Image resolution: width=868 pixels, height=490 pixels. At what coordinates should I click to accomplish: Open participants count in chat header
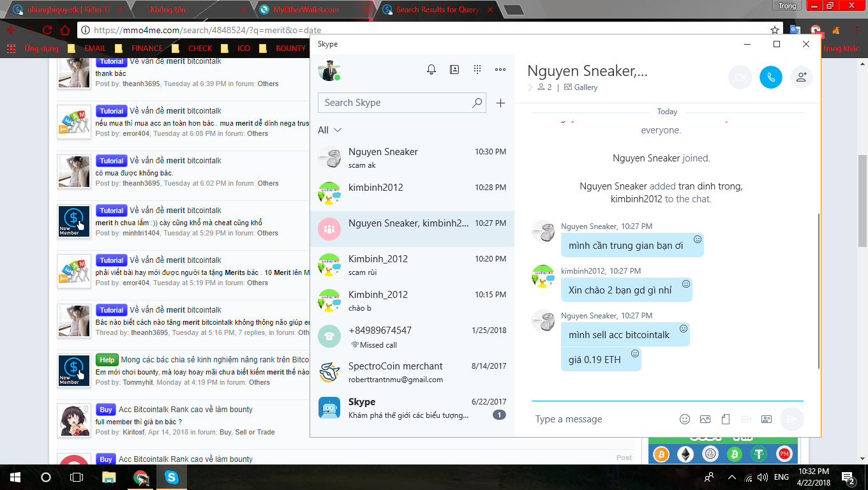[544, 87]
